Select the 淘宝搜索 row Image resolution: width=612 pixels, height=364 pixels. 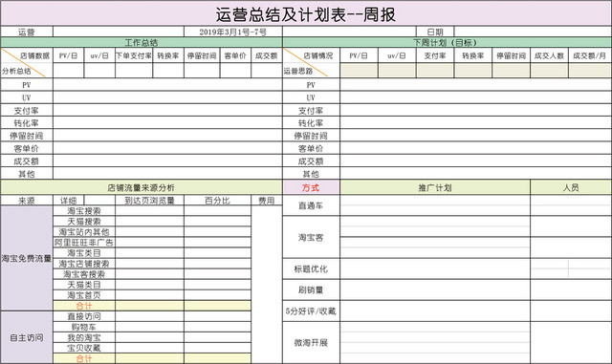(84, 211)
